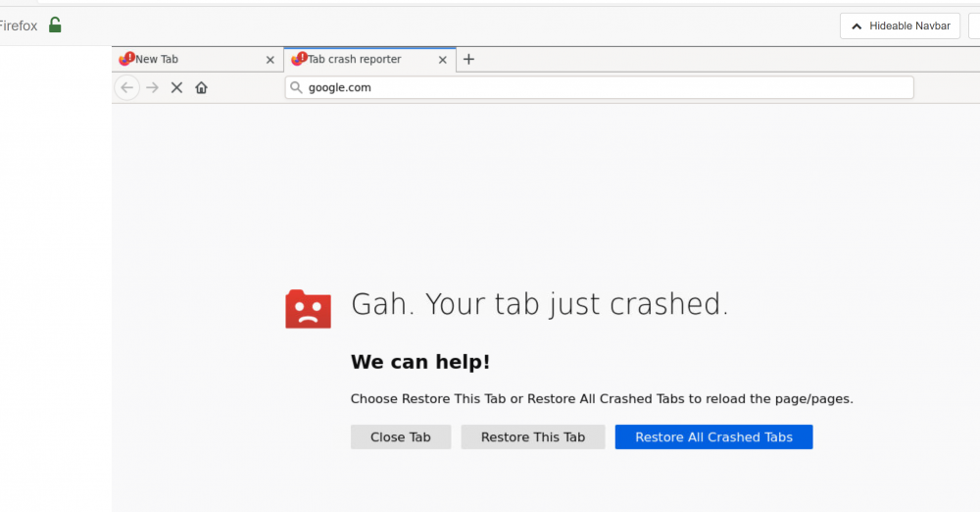
Task: Click the search magnifier icon in address bar
Action: pyautogui.click(x=296, y=87)
